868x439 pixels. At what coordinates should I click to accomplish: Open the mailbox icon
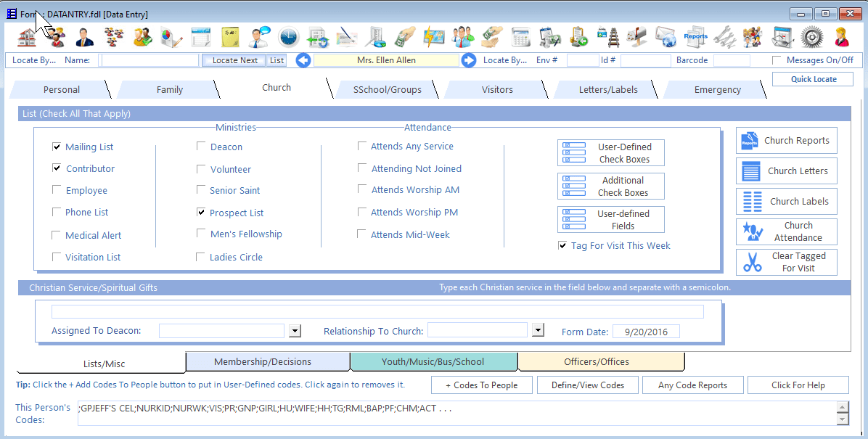click(636, 38)
